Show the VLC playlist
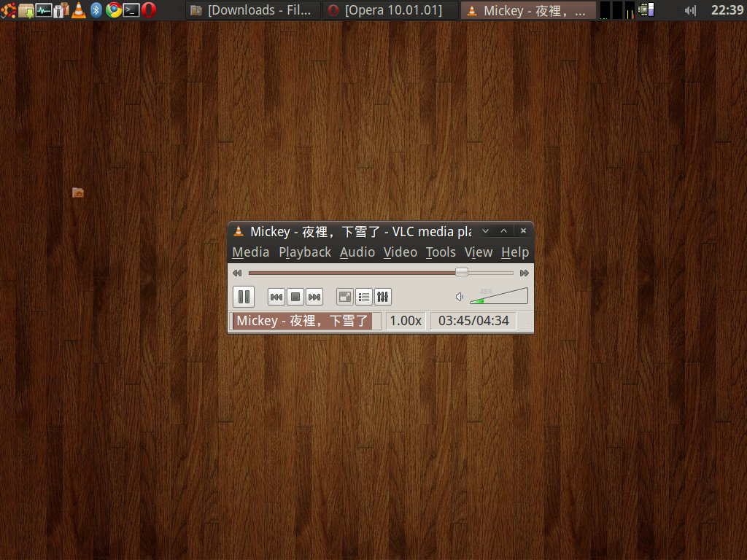The height and width of the screenshot is (560, 747). click(364, 297)
